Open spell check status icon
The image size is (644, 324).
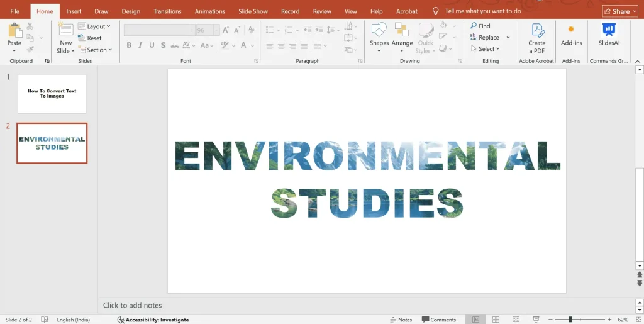pyautogui.click(x=45, y=320)
